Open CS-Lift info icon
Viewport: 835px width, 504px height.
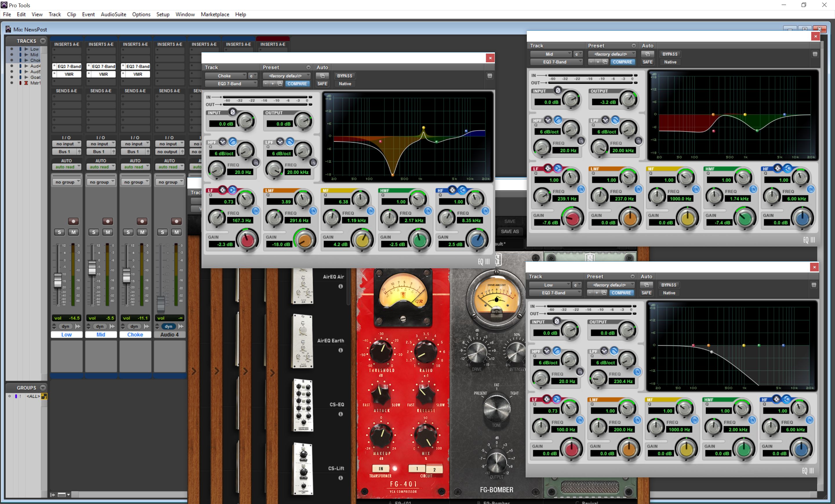point(341,478)
